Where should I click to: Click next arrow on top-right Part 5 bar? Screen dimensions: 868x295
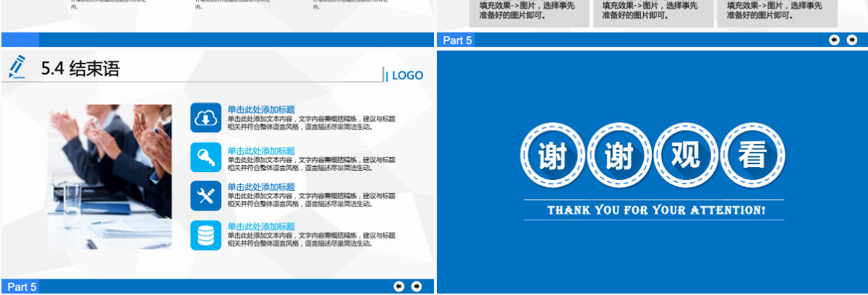[x=851, y=40]
